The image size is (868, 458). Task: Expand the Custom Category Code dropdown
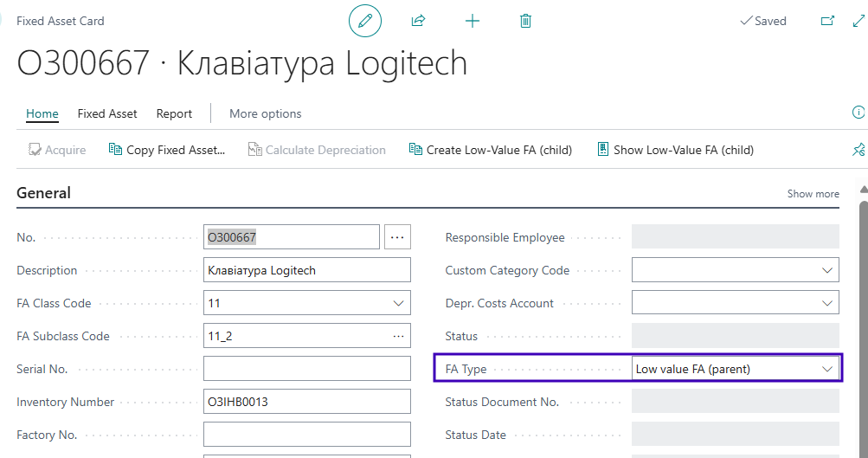(x=826, y=270)
